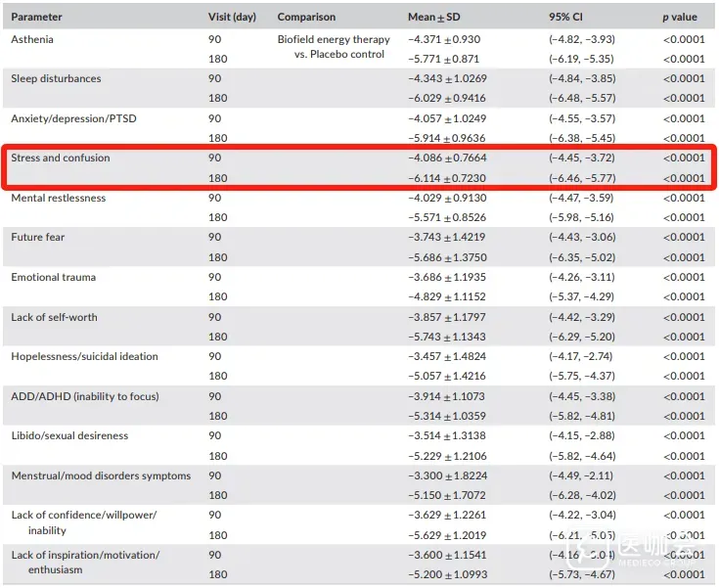Click the Visit (day) column header
719x588 pixels.
point(234,17)
